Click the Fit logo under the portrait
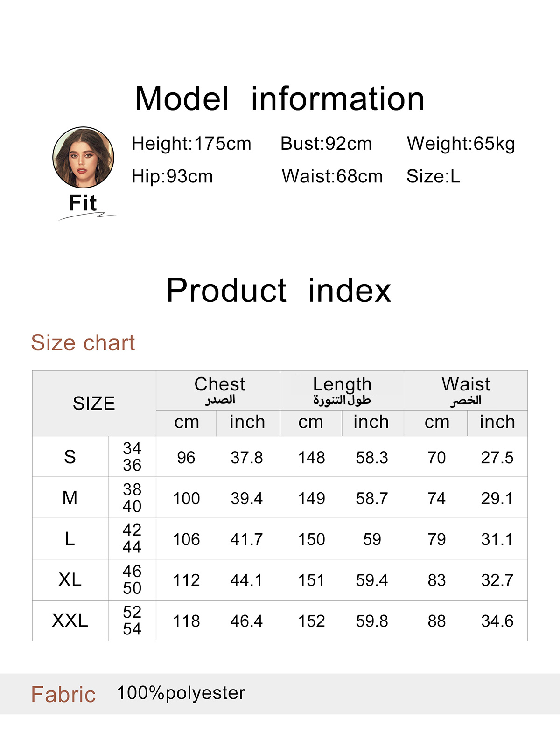 (x=83, y=204)
